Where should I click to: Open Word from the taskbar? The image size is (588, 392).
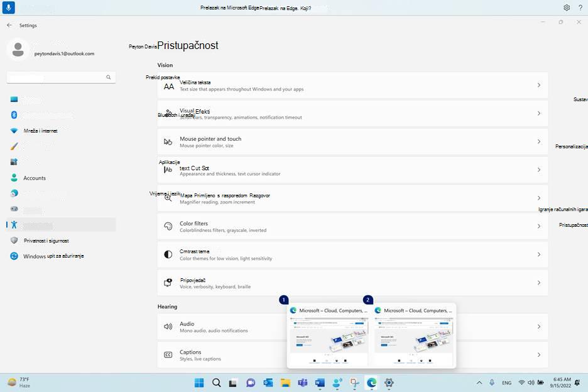click(320, 383)
